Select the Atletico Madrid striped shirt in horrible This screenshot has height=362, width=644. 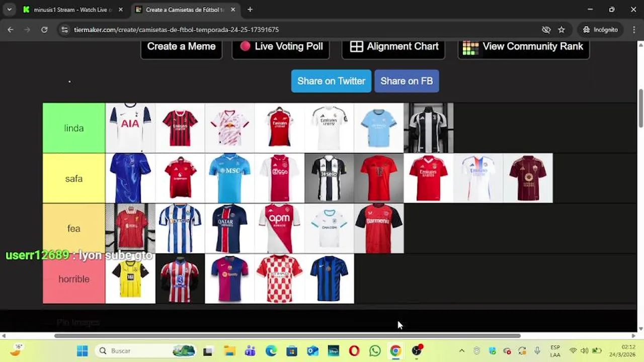180,279
